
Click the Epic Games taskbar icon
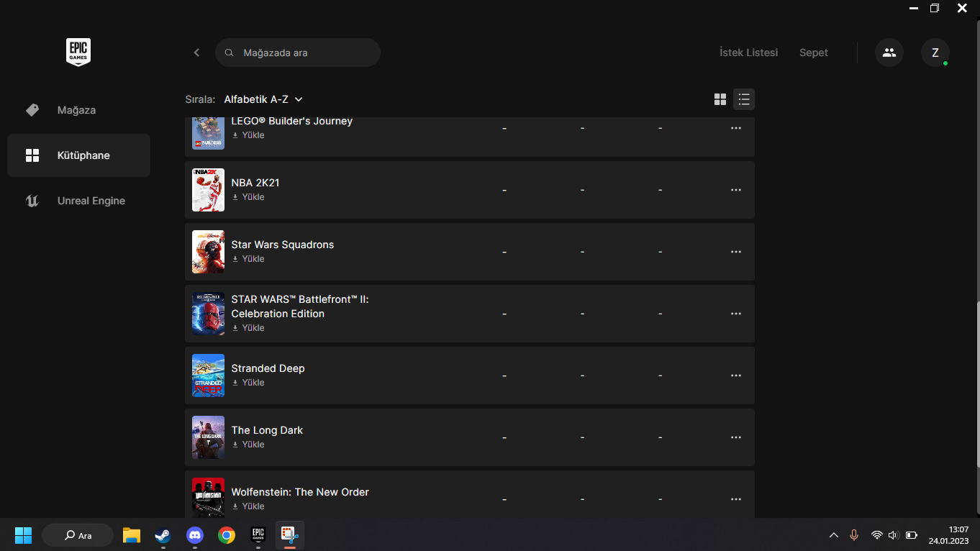click(x=258, y=535)
